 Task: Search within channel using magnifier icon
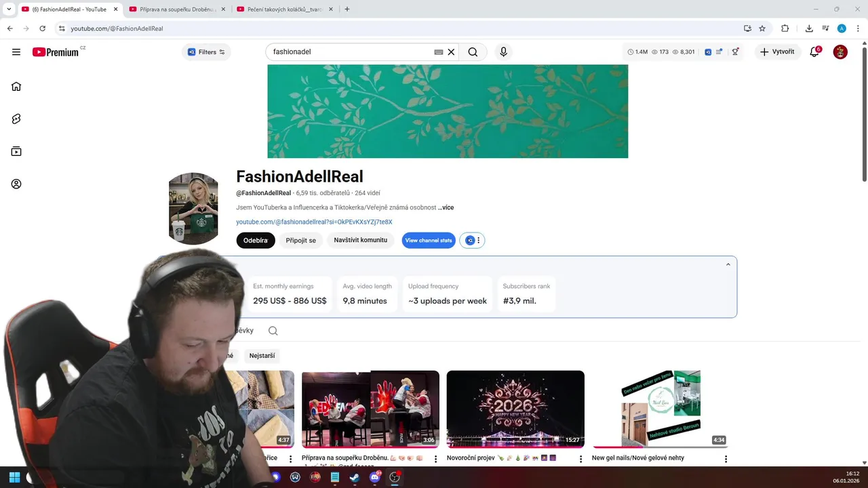273,331
